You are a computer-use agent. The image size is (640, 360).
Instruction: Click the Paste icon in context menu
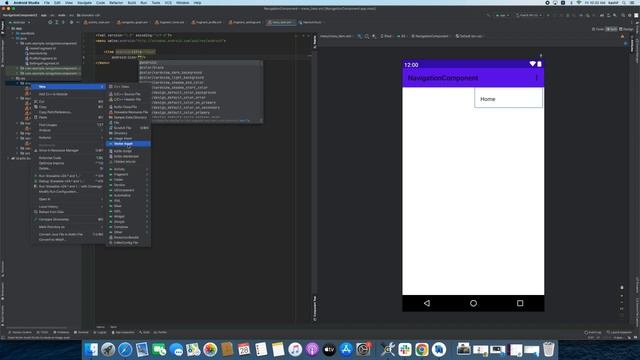(x=36, y=117)
